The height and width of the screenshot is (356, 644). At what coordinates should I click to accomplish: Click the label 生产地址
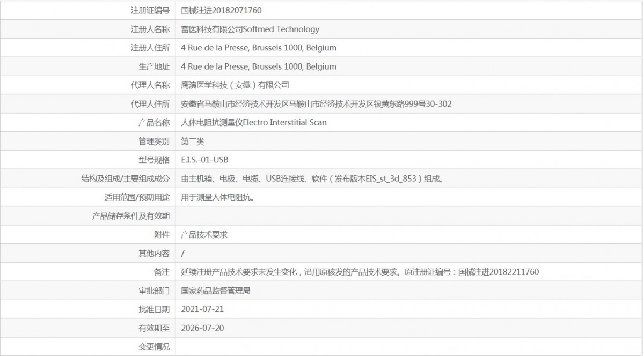154,66
